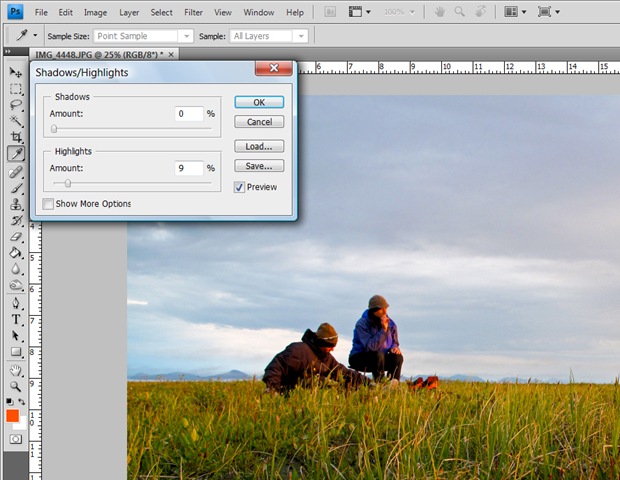Toggle the Preview checkbox

239,187
